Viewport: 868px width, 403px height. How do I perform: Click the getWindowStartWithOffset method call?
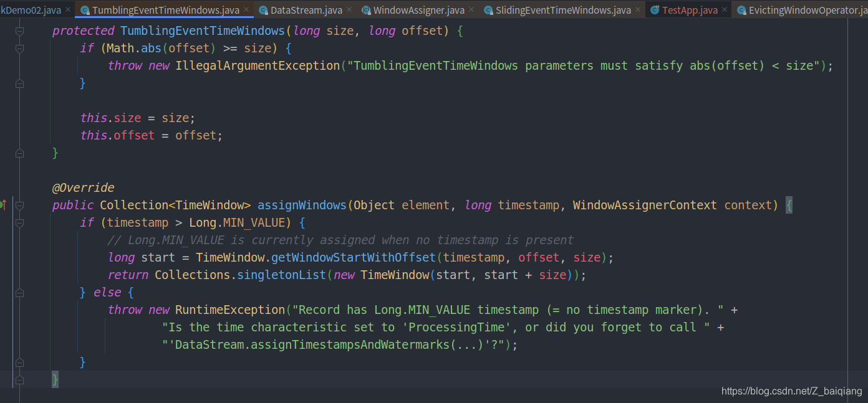pos(353,257)
